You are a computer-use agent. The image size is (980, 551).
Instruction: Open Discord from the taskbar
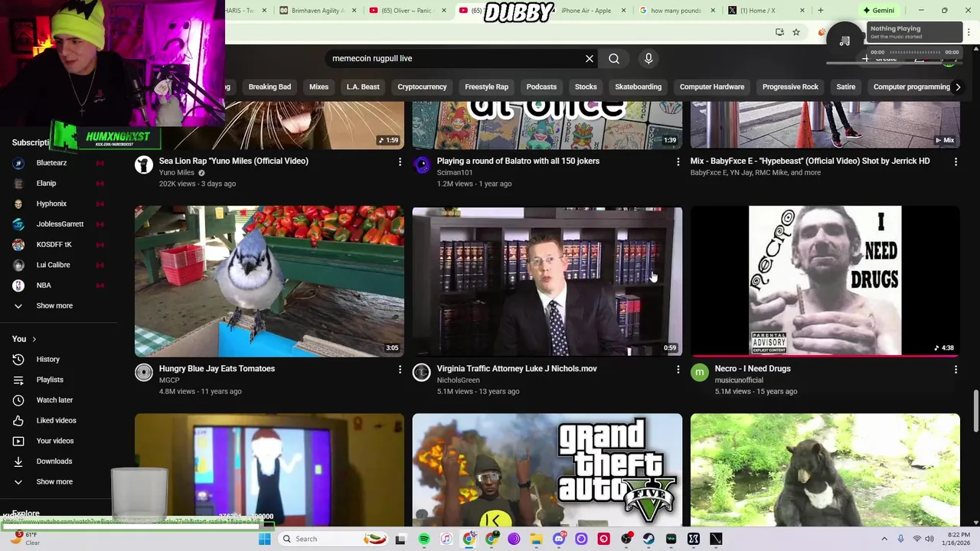click(x=559, y=539)
